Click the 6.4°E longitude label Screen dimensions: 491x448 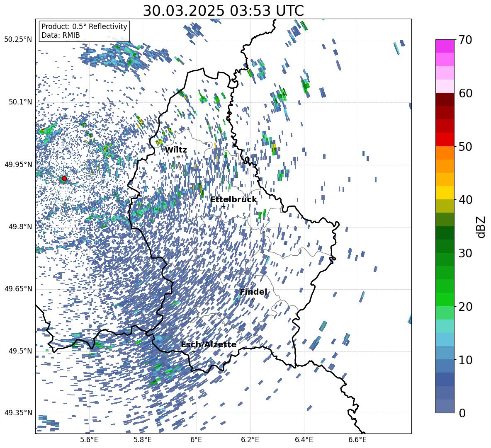coord(304,440)
